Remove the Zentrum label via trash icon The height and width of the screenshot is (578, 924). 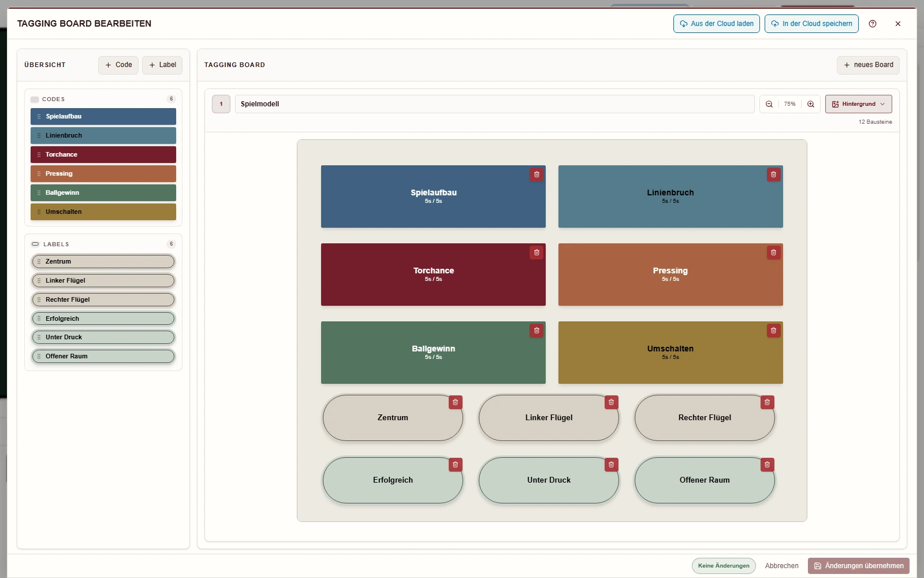pyautogui.click(x=456, y=402)
